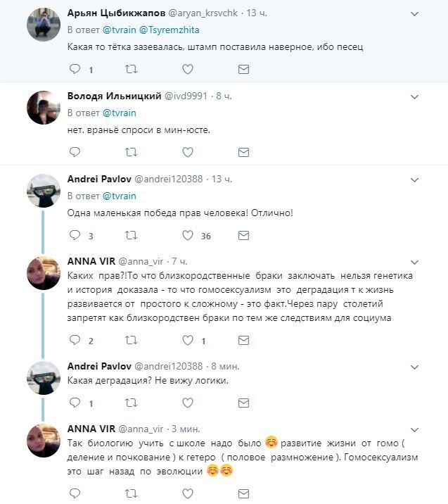Open the @Tsyremzhita mention link

point(165,30)
